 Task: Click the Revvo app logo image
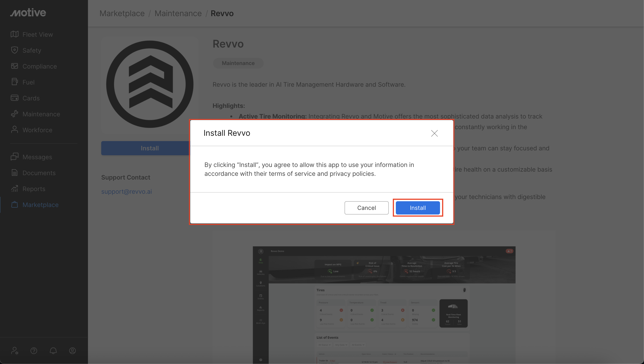pos(150,84)
